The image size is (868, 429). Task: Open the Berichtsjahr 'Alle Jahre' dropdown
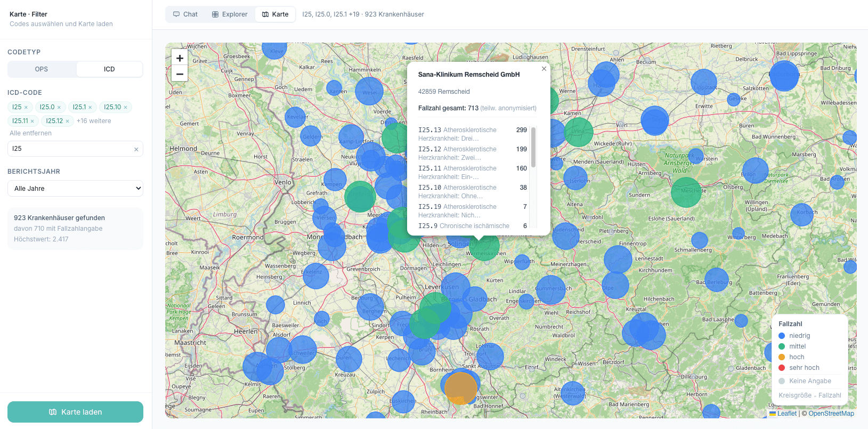tap(75, 189)
